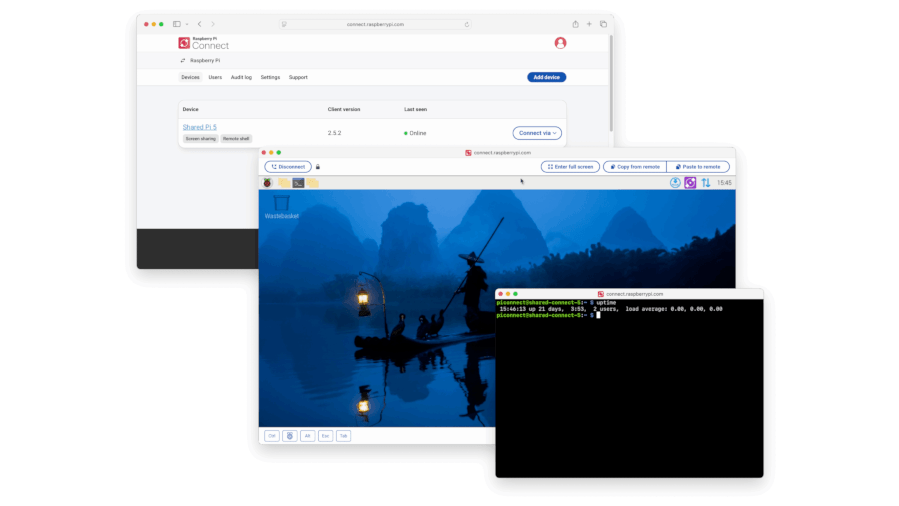The height and width of the screenshot is (506, 899).
Task: Go to the Users tab
Action: pos(215,77)
